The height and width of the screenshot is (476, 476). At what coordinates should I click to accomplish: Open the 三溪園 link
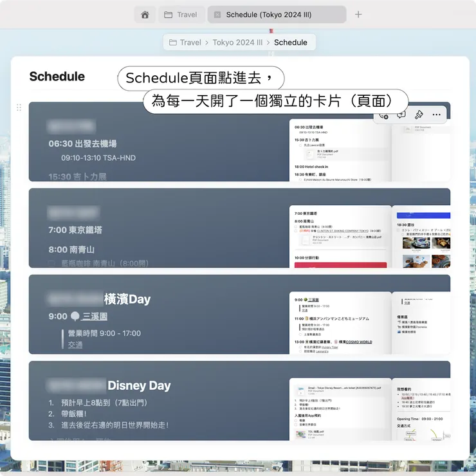click(x=95, y=316)
